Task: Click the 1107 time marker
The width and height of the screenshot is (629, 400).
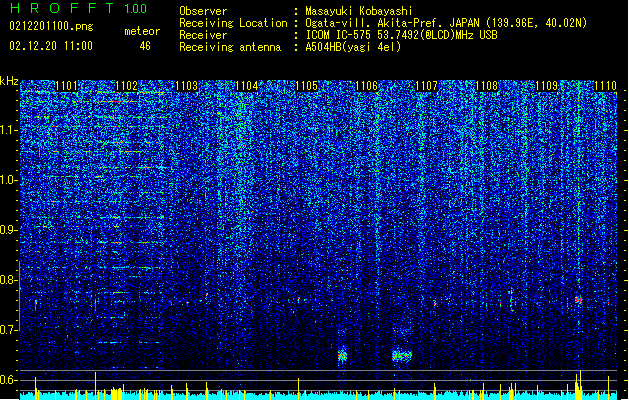Action: click(426, 86)
